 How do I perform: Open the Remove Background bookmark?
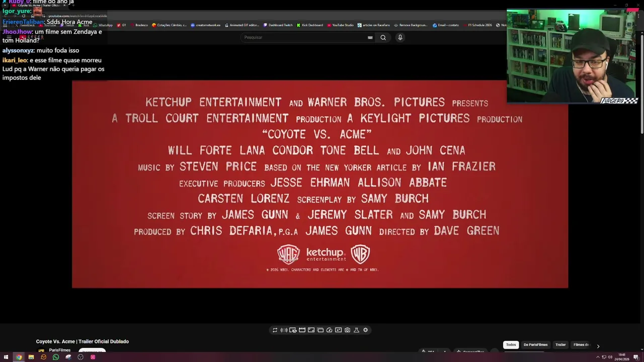411,25
